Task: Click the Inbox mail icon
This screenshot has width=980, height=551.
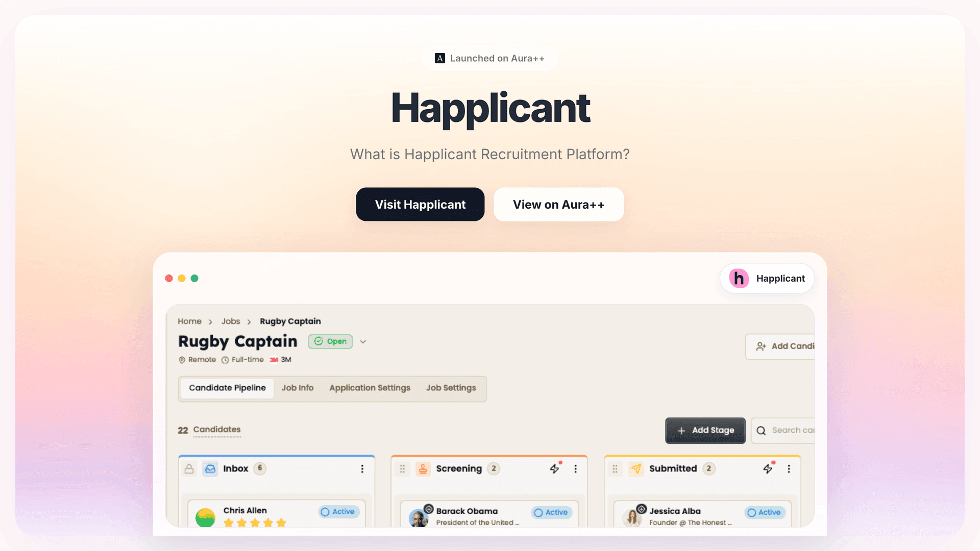Action: click(x=210, y=469)
